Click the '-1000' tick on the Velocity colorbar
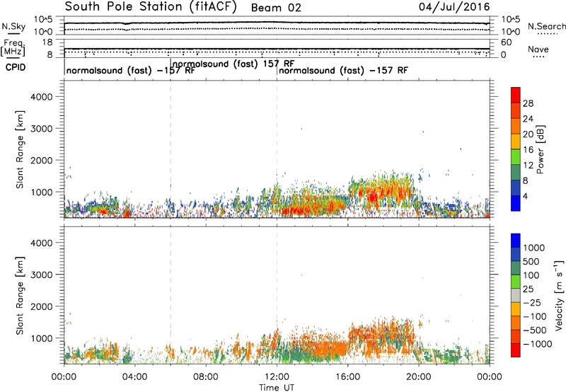The height and width of the screenshot is (392, 566). (x=537, y=344)
